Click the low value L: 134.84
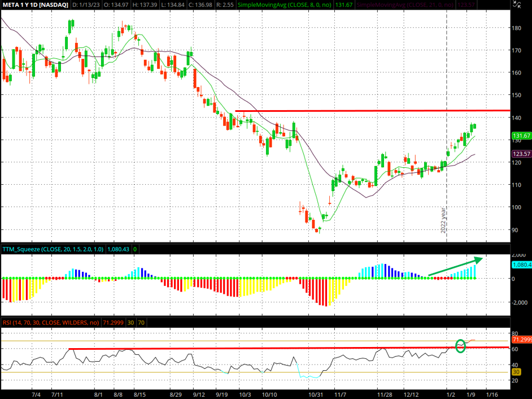 pos(173,5)
